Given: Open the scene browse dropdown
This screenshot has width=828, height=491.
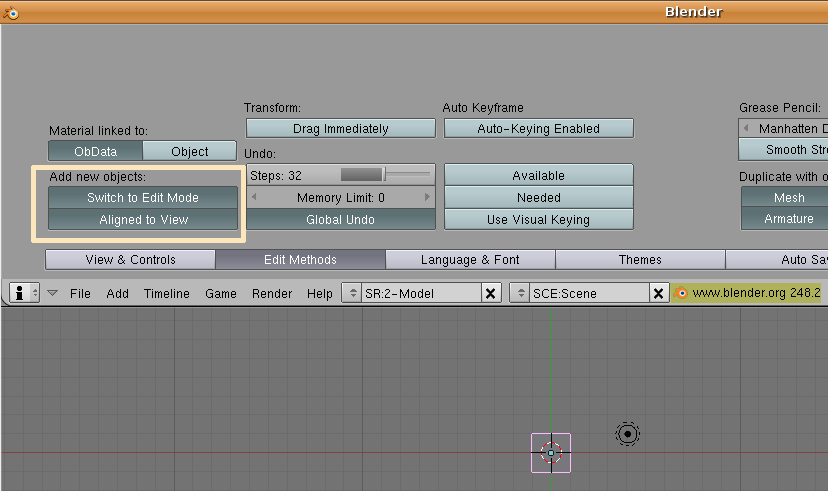Looking at the screenshot, I should coord(520,293).
